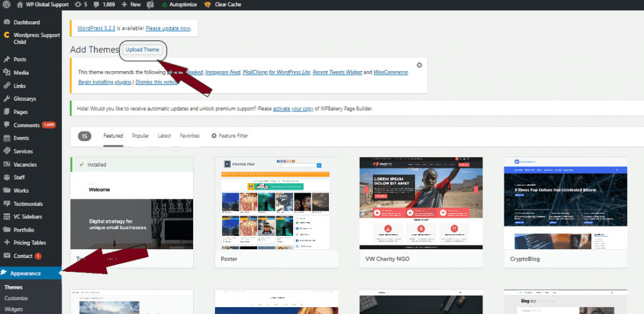Open the Comments sidebar item

[x=31, y=125]
